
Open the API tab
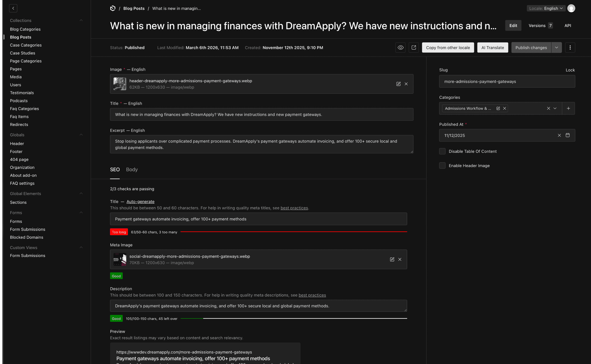[568, 26]
